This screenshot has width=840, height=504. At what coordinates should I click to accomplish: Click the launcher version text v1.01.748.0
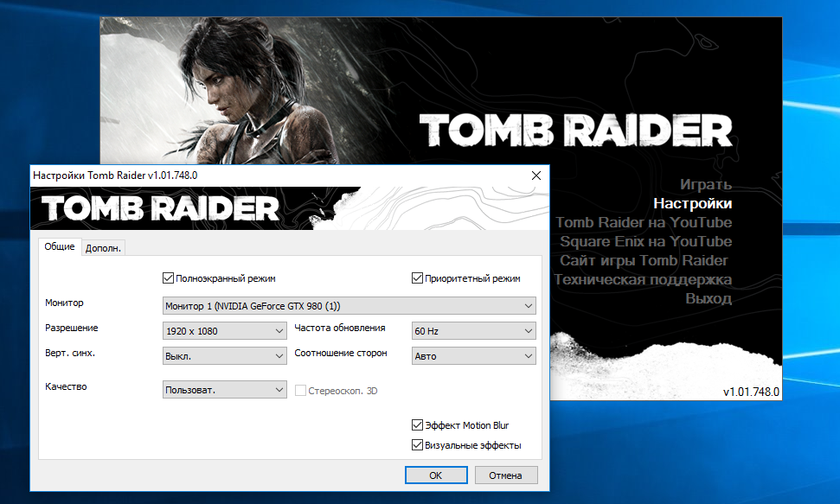(751, 392)
